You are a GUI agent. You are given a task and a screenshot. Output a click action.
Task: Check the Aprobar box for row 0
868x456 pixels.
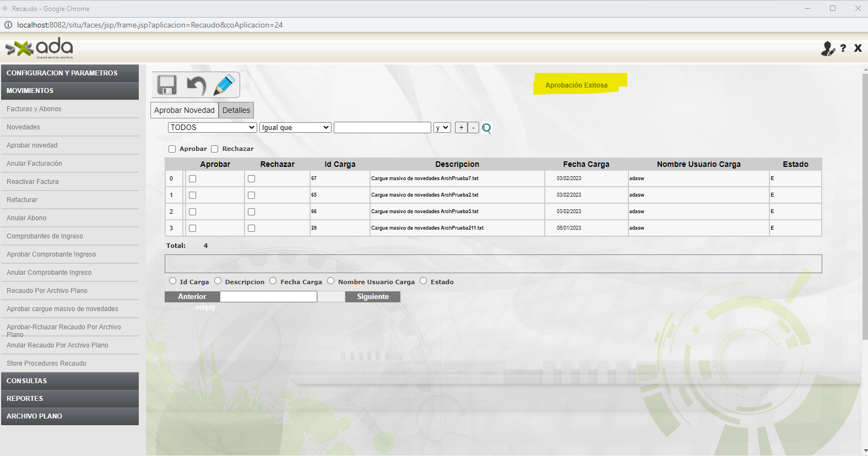pyautogui.click(x=192, y=179)
